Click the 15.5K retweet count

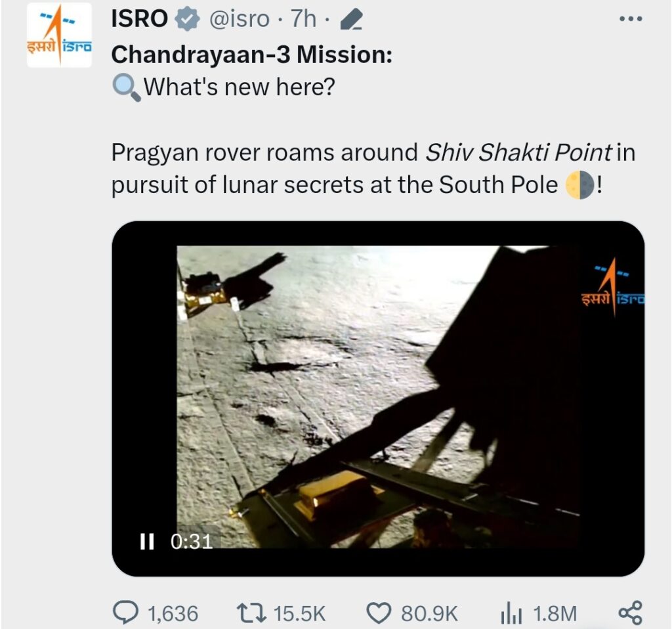299,613
